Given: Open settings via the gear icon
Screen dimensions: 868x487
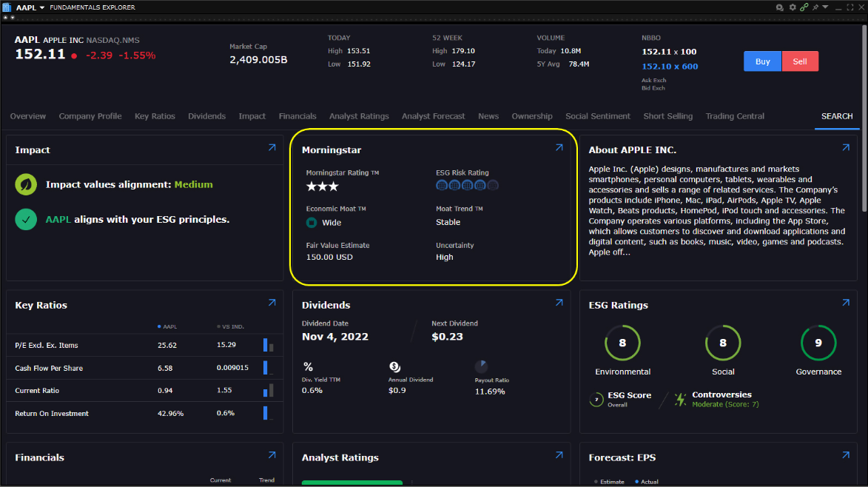Looking at the screenshot, I should [792, 7].
